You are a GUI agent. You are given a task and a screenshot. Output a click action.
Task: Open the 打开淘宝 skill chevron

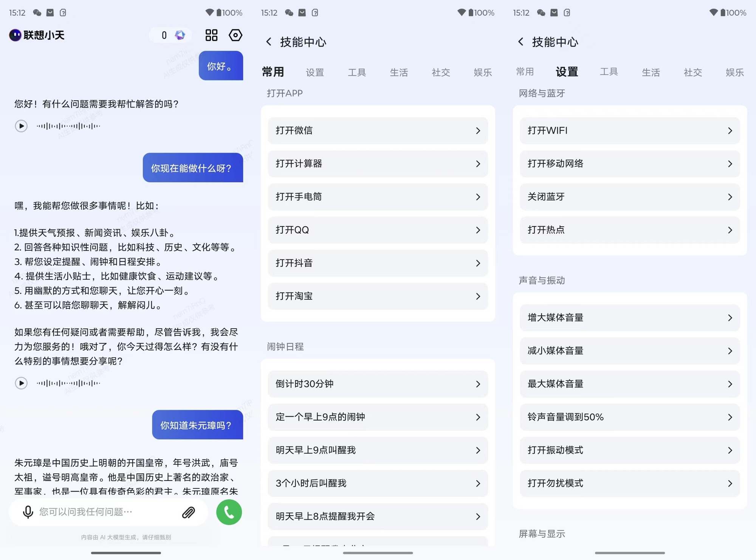click(x=478, y=296)
